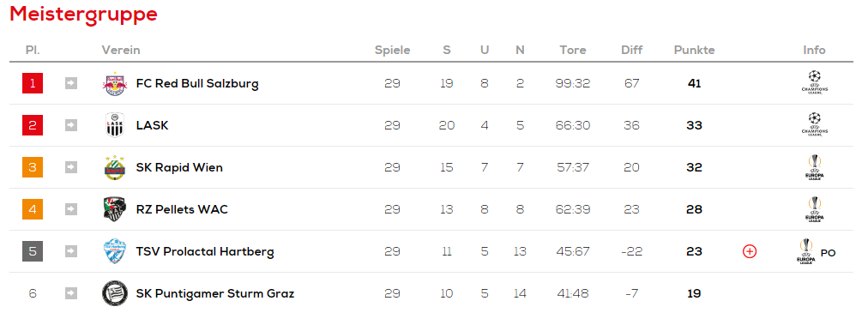Image resolution: width=868 pixels, height=325 pixels.
Task: Click the trend arrow next to LASK
Action: (x=71, y=125)
